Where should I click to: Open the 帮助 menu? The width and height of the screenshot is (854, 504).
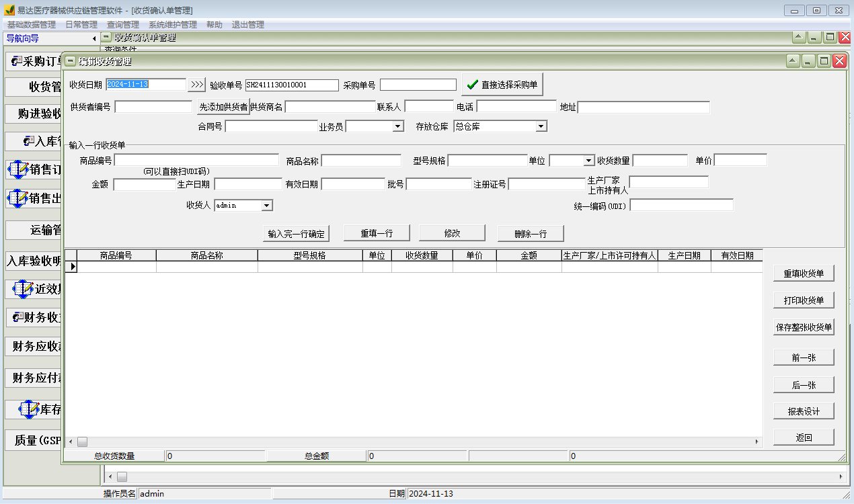pos(215,25)
